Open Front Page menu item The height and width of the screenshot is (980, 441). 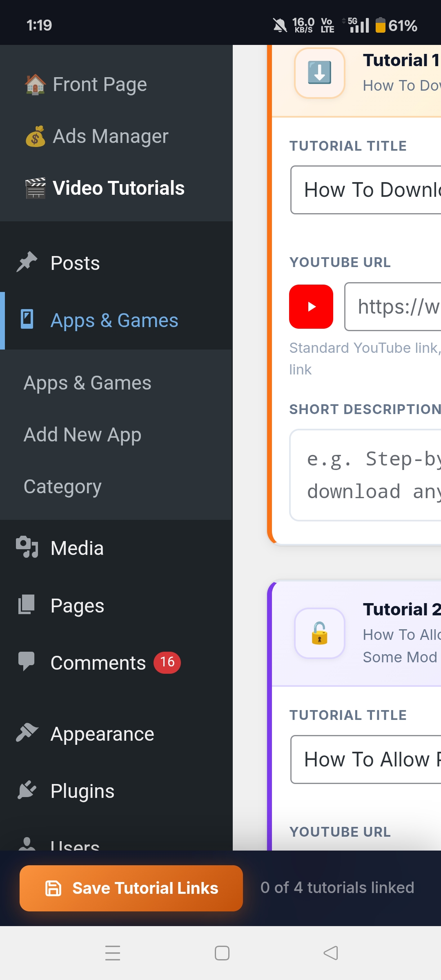pos(116,85)
